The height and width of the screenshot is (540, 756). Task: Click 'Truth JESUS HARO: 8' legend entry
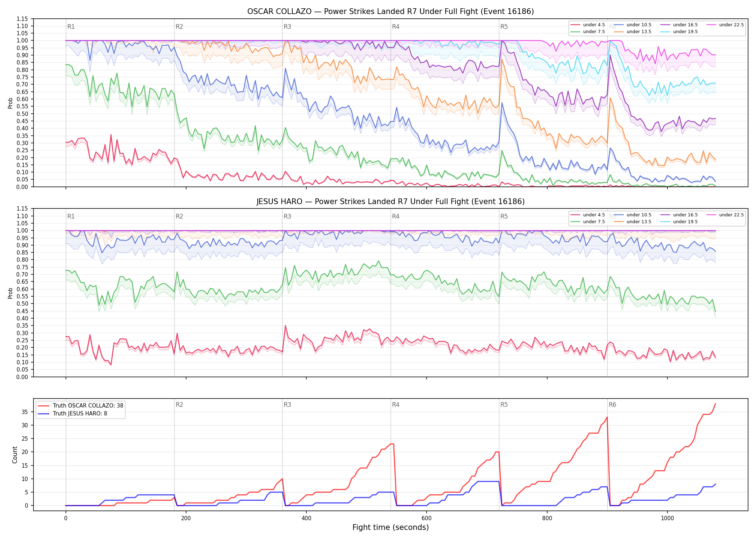(72, 414)
